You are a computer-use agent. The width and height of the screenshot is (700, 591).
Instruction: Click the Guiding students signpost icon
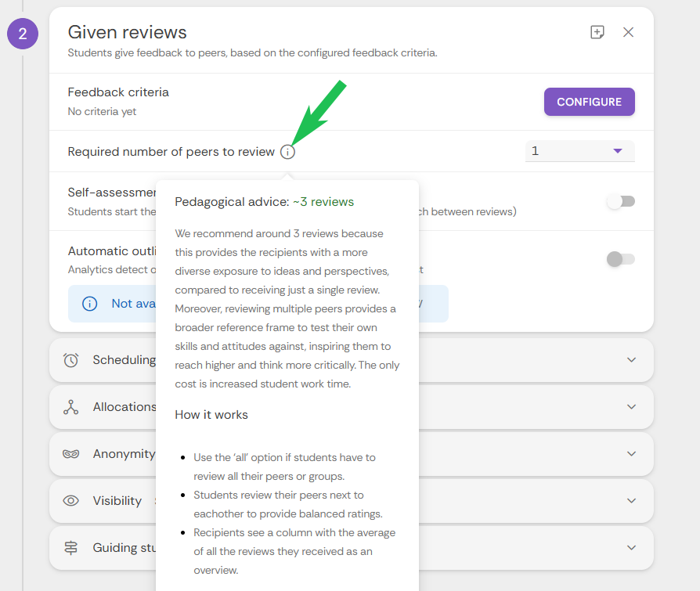pyautogui.click(x=71, y=548)
